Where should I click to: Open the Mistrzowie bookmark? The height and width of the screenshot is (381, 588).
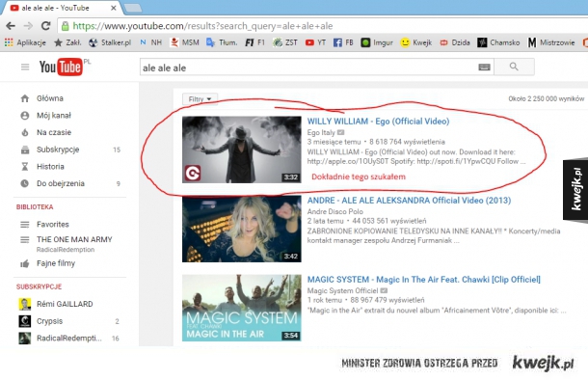pyautogui.click(x=551, y=42)
